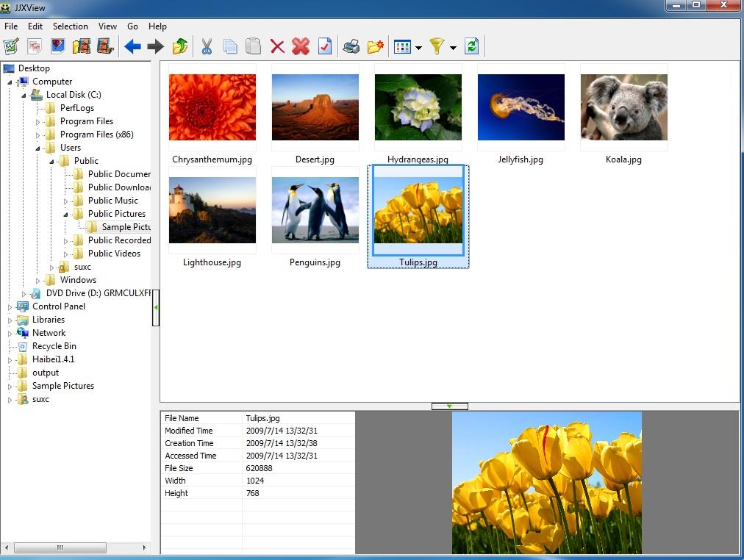
Task: Click the forward arrow in toolbar
Action: (155, 47)
